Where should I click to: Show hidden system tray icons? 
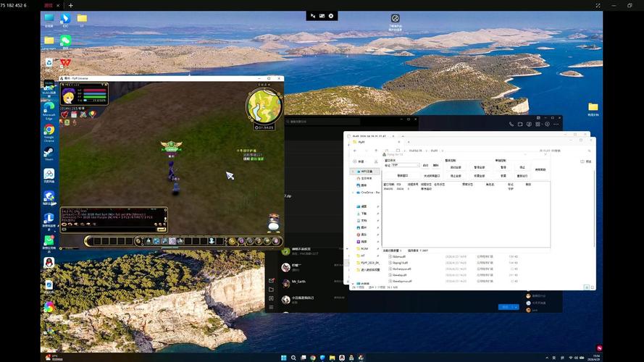(x=547, y=358)
